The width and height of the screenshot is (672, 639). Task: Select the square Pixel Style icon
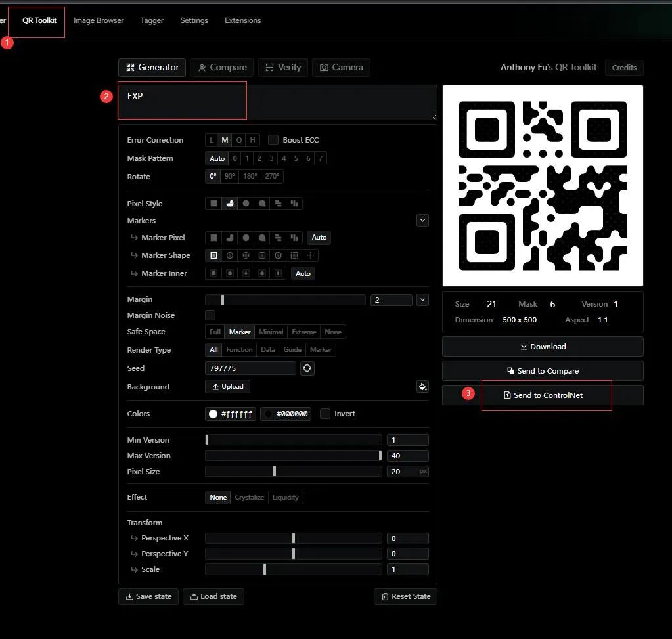point(213,203)
